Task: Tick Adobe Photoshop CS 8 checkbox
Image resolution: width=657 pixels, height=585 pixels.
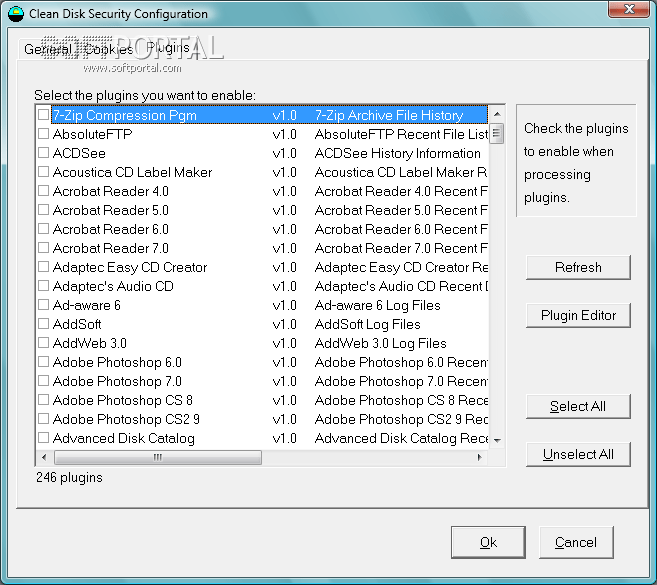Action: (x=44, y=399)
